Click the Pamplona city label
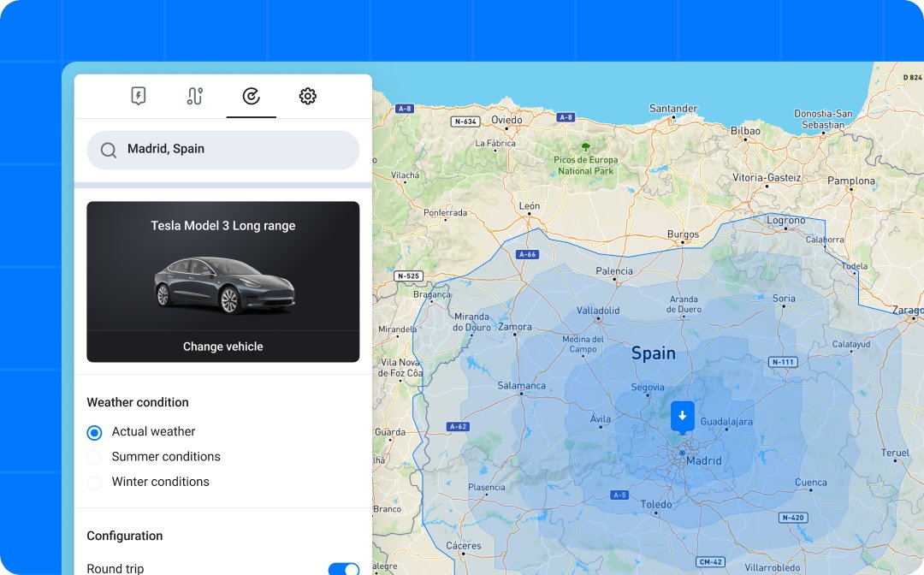Screen dimensions: 924x575 click(x=851, y=181)
